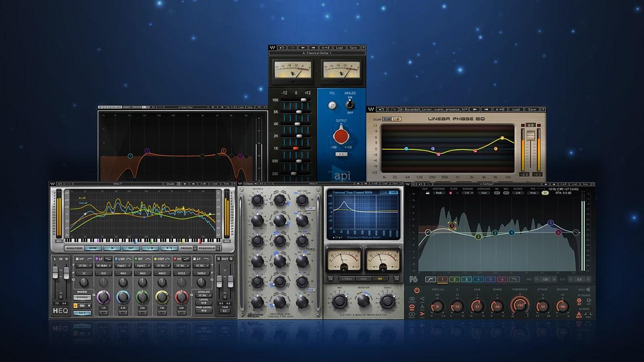
Task: Click F6 INT sidechain source icon
Action: point(580,301)
